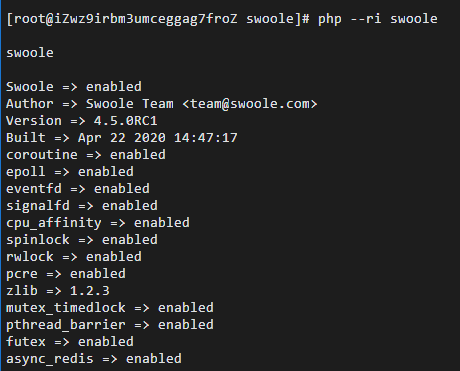Click the team@swoole.com email address
The height and width of the screenshot is (371, 460).
tap(250, 104)
